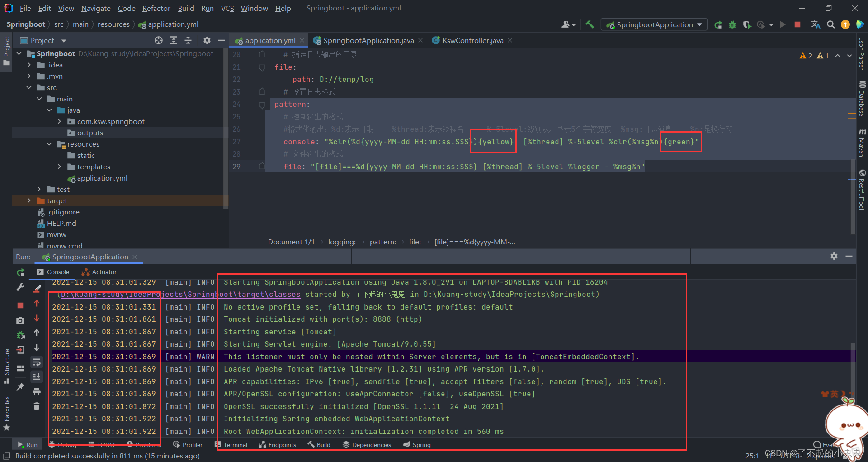Clear the console with trash icon

(x=37, y=406)
